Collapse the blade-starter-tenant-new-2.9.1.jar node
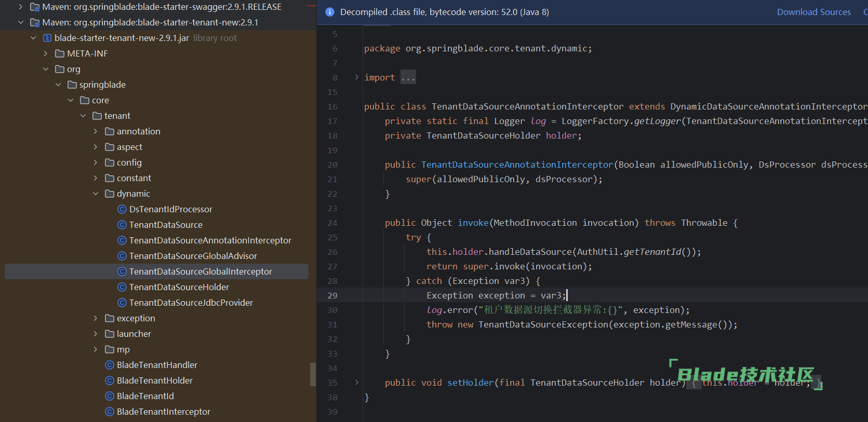 (33, 38)
